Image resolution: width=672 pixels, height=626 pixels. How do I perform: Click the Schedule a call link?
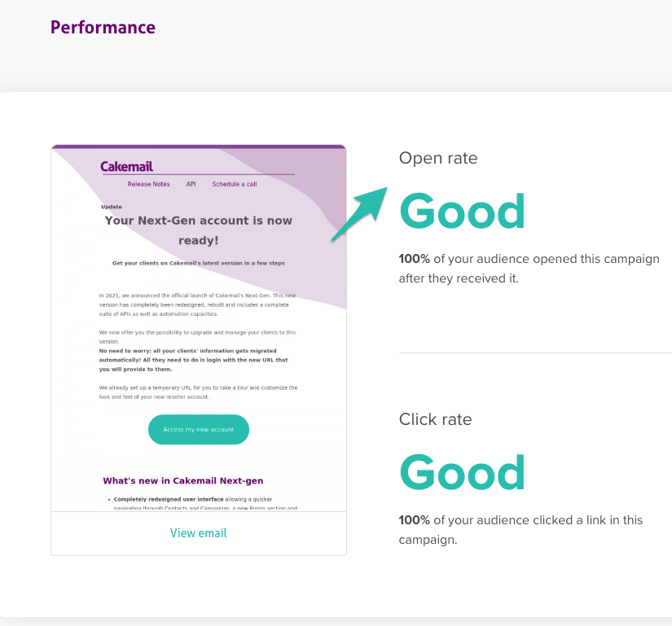[235, 184]
